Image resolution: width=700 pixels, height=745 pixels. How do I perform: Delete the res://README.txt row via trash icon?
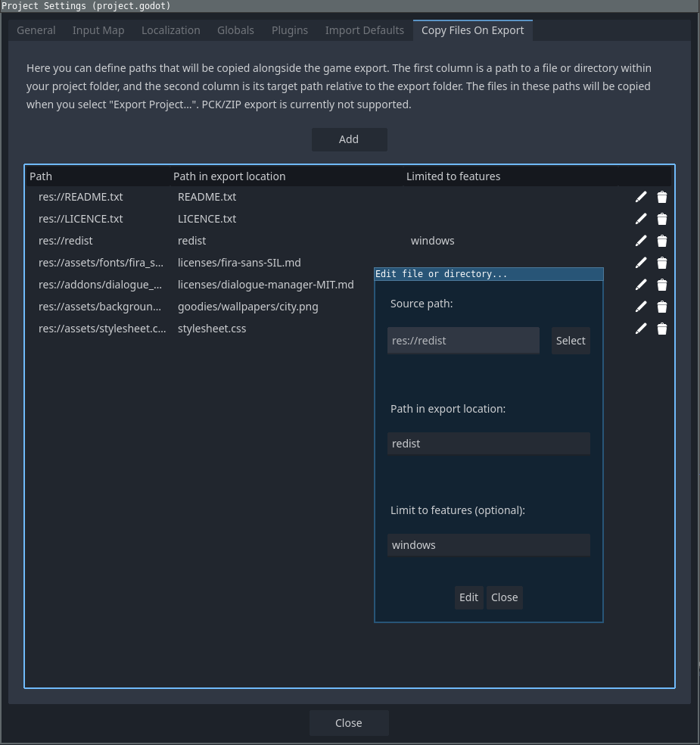click(x=661, y=197)
